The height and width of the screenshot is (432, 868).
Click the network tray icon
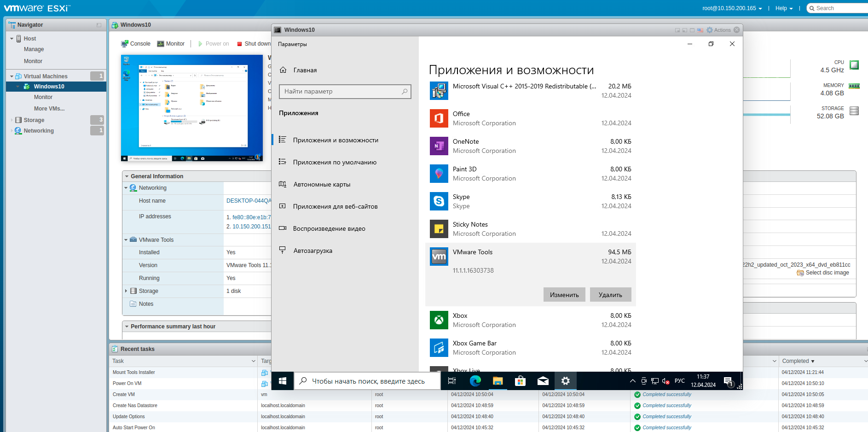click(x=654, y=381)
